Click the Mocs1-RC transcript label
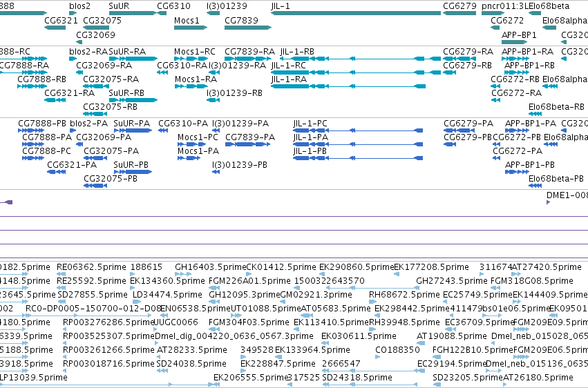Viewport: 588px width, 388px height. click(x=195, y=51)
